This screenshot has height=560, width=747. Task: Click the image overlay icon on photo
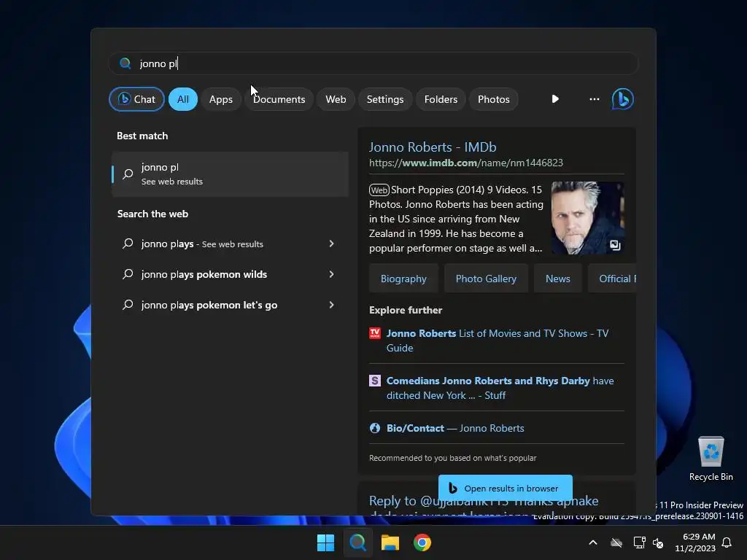615,245
